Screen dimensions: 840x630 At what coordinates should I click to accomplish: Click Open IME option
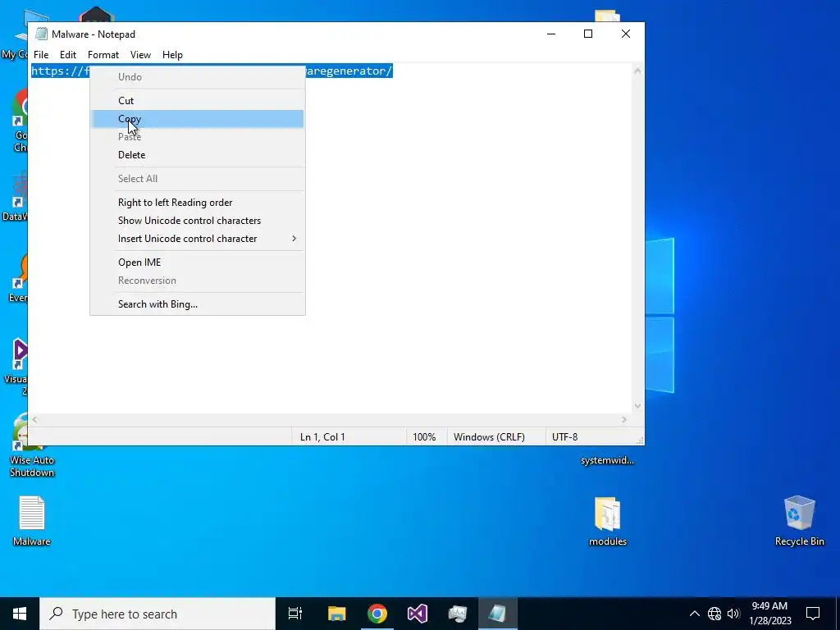[x=197, y=262]
